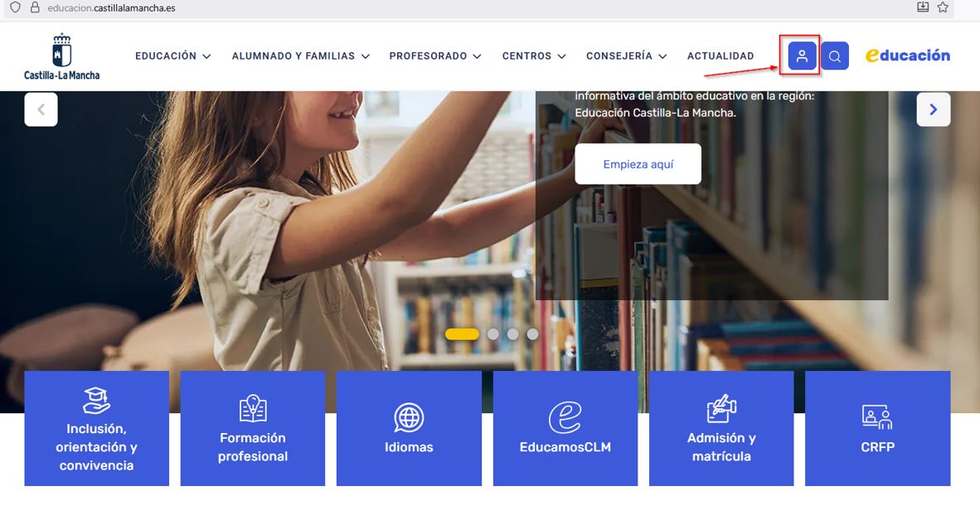This screenshot has height=506, width=980.
Task: Click the Empieza aquí button
Action: tap(638, 164)
